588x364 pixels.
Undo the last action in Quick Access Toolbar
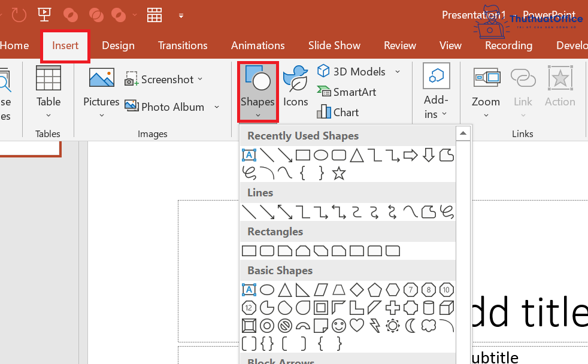point(18,14)
